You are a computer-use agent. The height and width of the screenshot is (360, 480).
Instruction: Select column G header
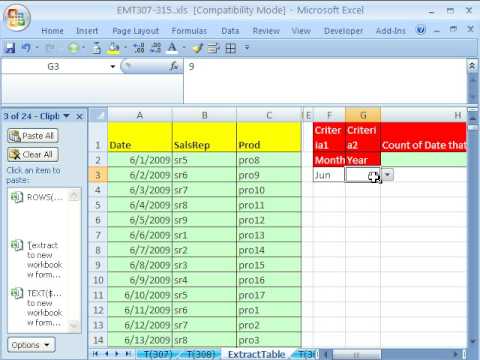363,115
